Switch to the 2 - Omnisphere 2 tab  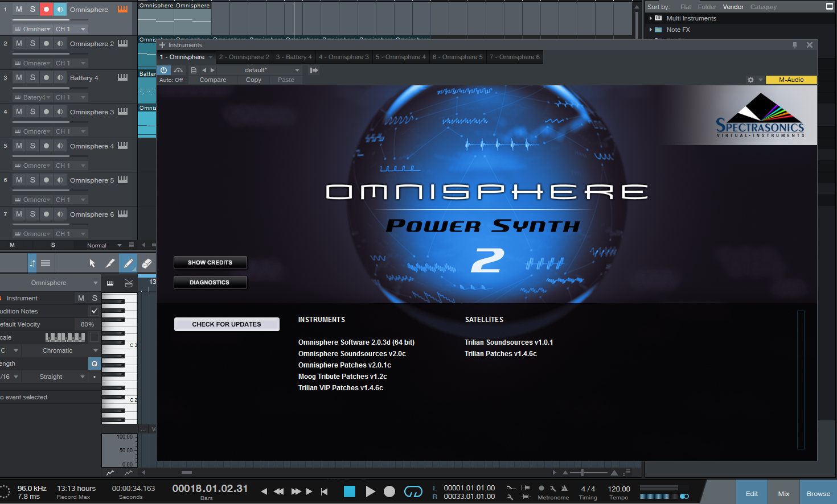tap(244, 57)
